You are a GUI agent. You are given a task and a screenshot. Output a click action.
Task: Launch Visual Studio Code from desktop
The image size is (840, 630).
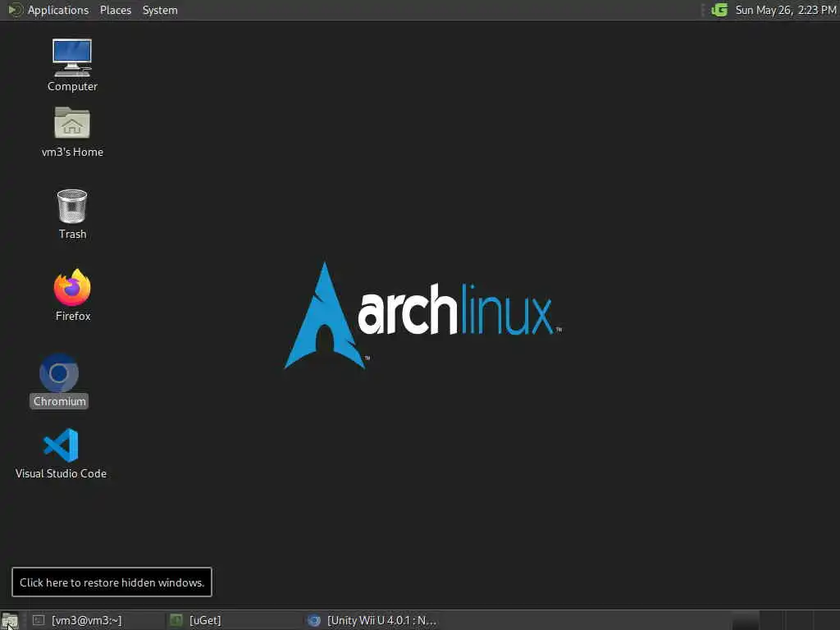(61, 453)
